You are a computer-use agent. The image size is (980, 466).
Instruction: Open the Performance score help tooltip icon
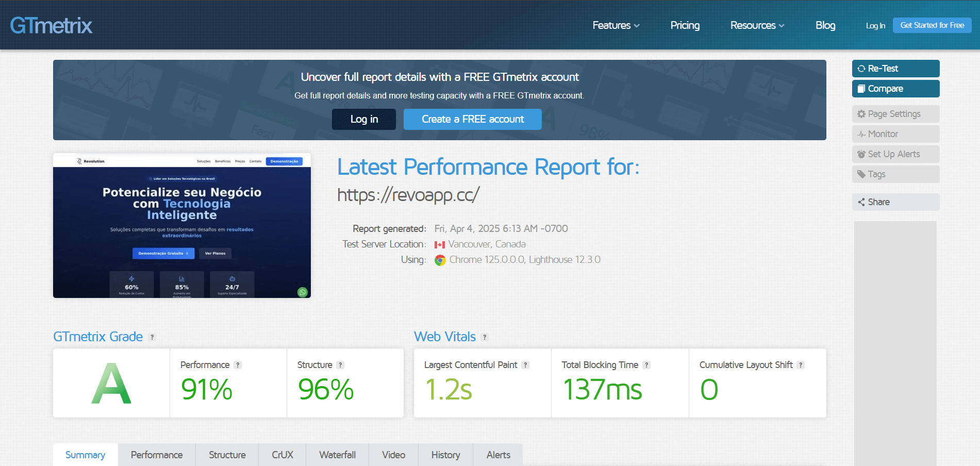tap(238, 365)
